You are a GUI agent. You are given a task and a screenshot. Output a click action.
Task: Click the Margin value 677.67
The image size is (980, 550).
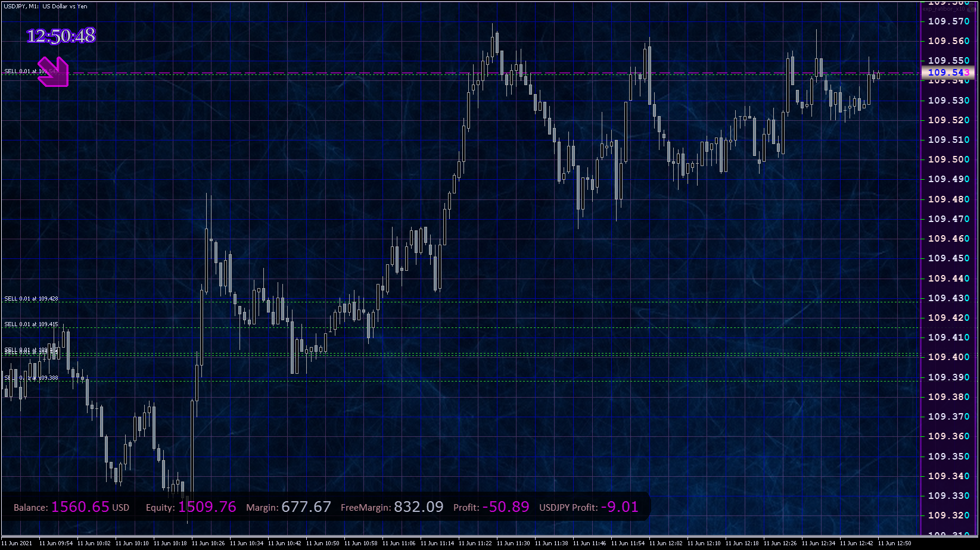click(x=306, y=507)
